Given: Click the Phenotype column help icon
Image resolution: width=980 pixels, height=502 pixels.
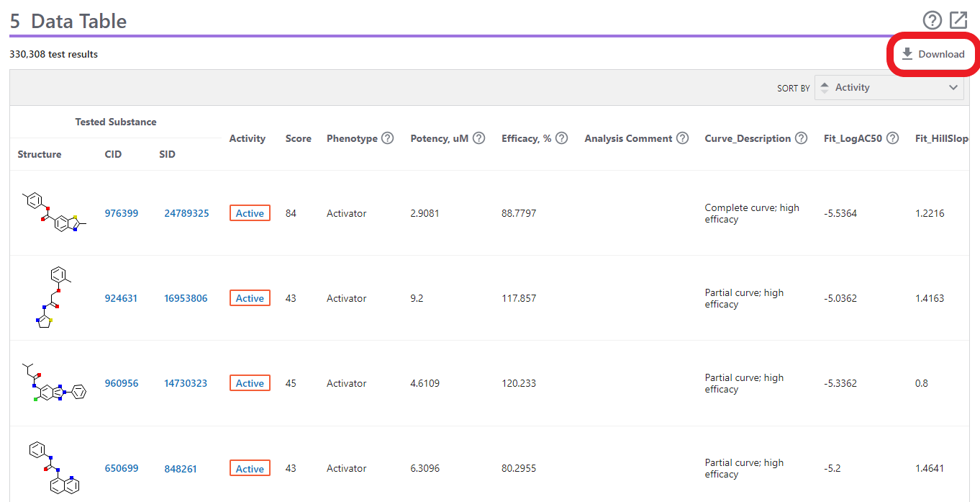Looking at the screenshot, I should click(387, 138).
